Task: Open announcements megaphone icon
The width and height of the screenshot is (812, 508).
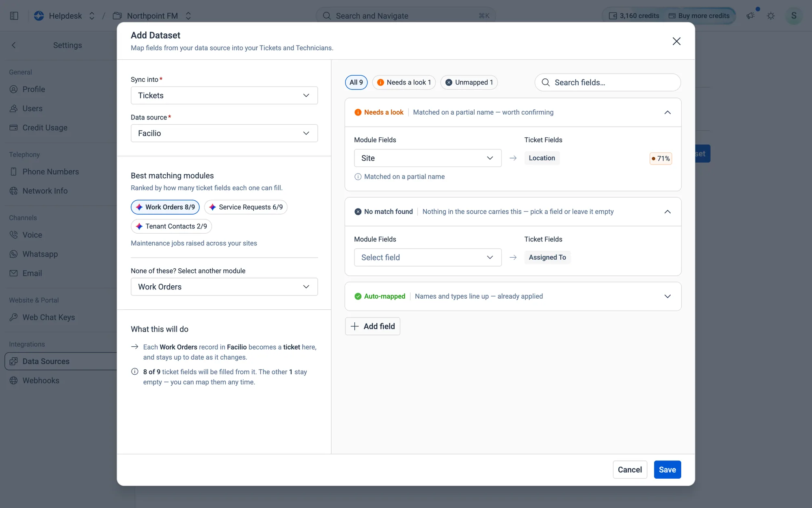Action: point(750,16)
